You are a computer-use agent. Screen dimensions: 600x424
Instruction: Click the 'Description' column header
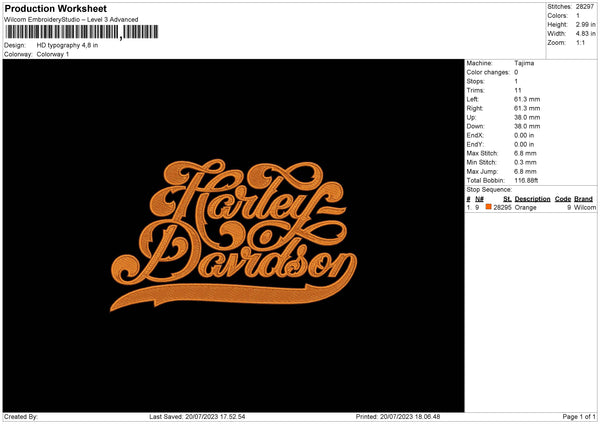pos(532,199)
